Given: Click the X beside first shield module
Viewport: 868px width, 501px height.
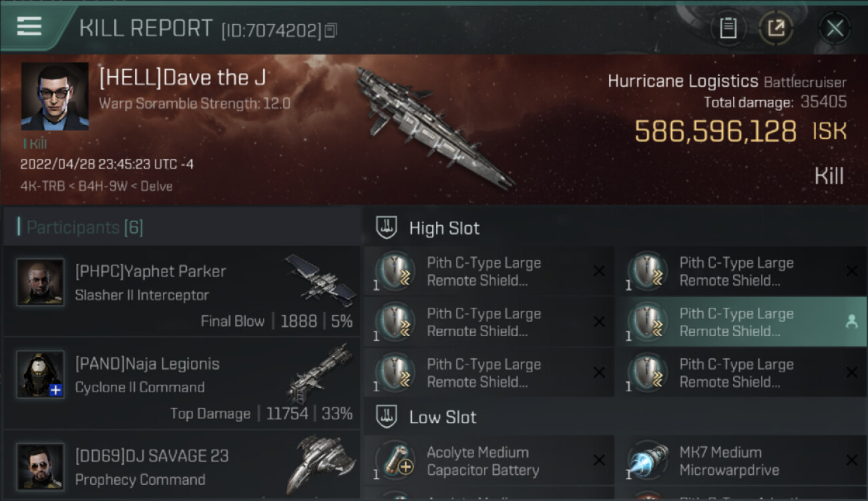Looking at the screenshot, I should tap(599, 271).
